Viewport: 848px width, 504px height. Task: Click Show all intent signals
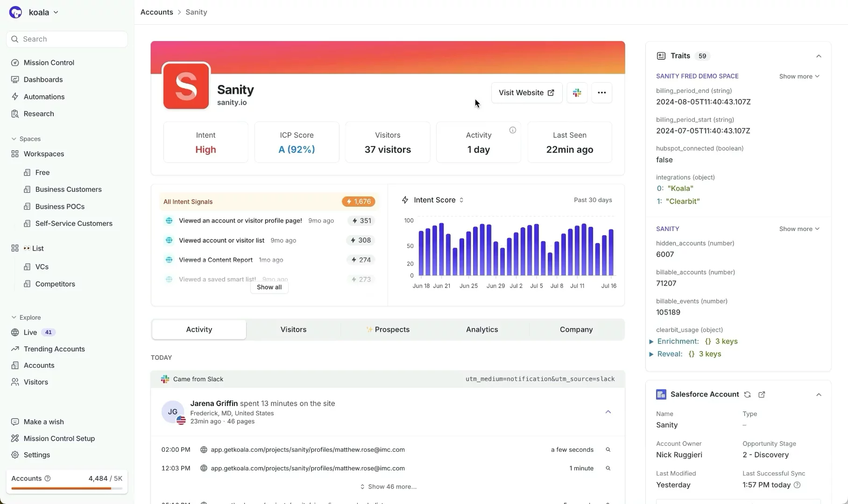click(x=269, y=287)
